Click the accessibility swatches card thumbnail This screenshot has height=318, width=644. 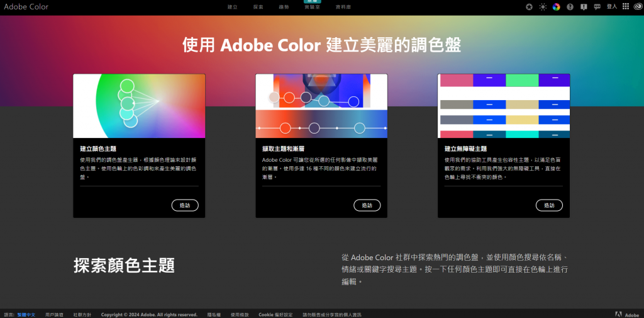tap(504, 106)
